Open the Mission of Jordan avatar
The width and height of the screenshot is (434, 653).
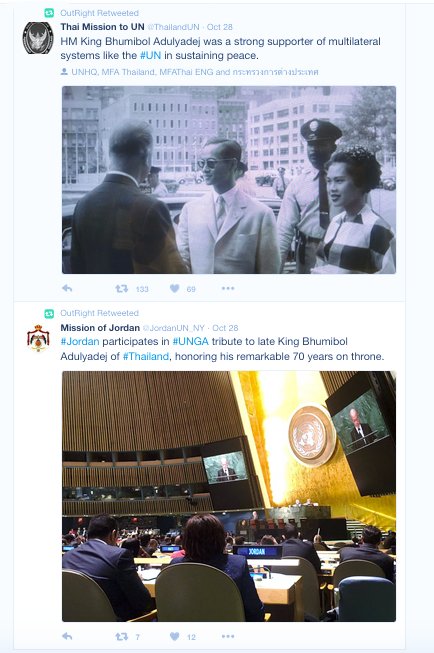(x=38, y=338)
